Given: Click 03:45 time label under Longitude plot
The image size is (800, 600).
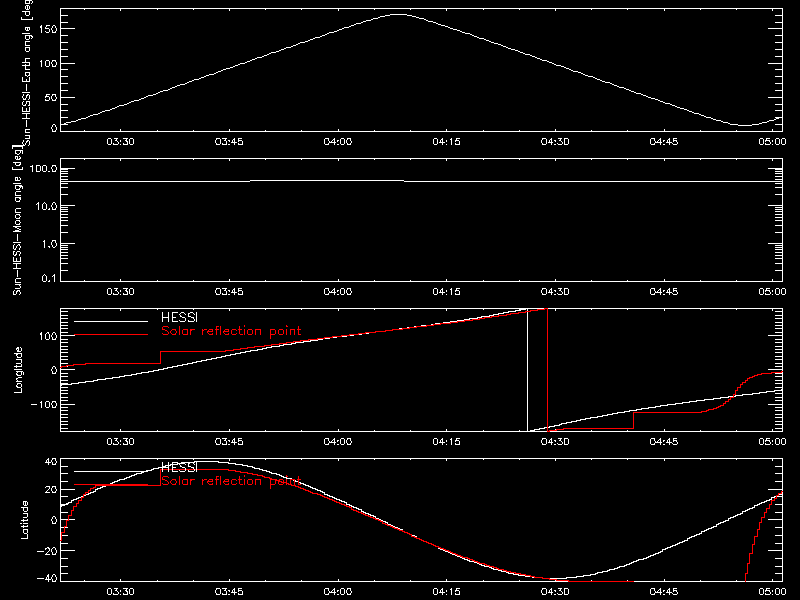Looking at the screenshot, I should [229, 441].
